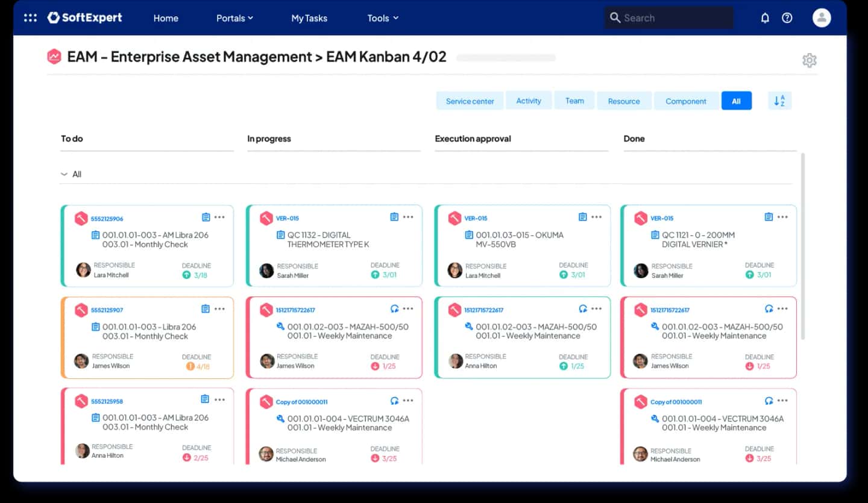Open the help question mark icon
This screenshot has height=503, width=868.
(787, 18)
